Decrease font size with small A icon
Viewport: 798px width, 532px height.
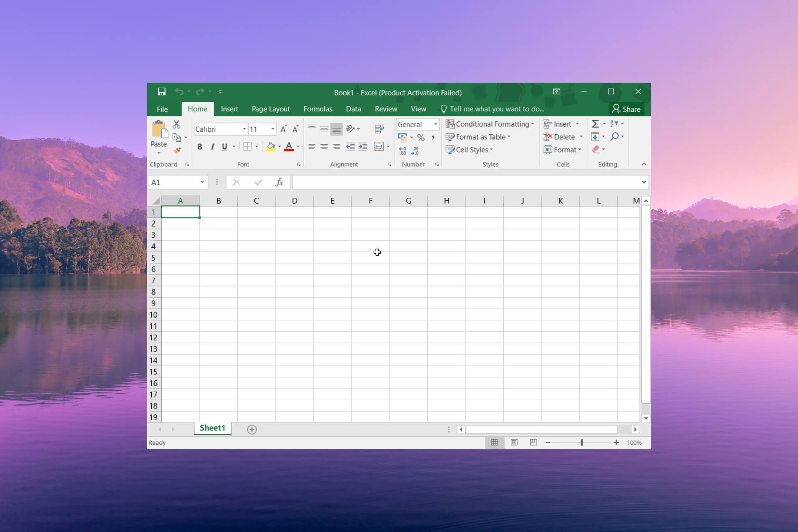coord(295,129)
